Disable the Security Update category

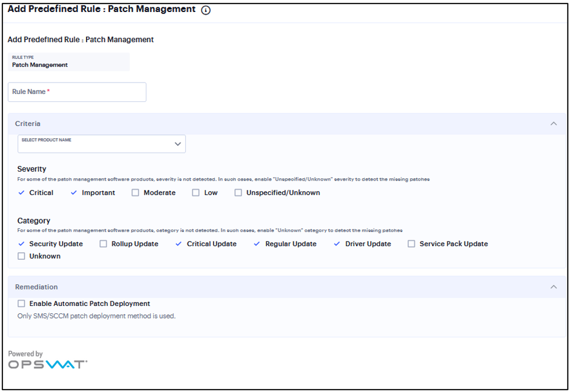click(21, 244)
